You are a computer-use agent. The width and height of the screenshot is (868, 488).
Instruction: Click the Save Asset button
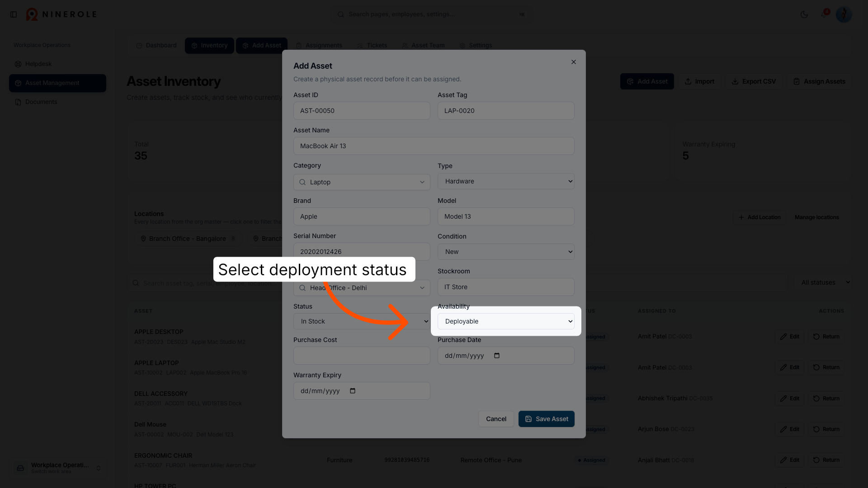click(x=546, y=419)
